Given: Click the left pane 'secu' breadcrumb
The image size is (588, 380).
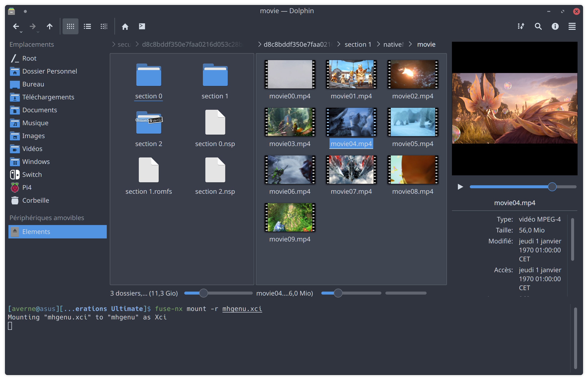Looking at the screenshot, I should (x=124, y=44).
